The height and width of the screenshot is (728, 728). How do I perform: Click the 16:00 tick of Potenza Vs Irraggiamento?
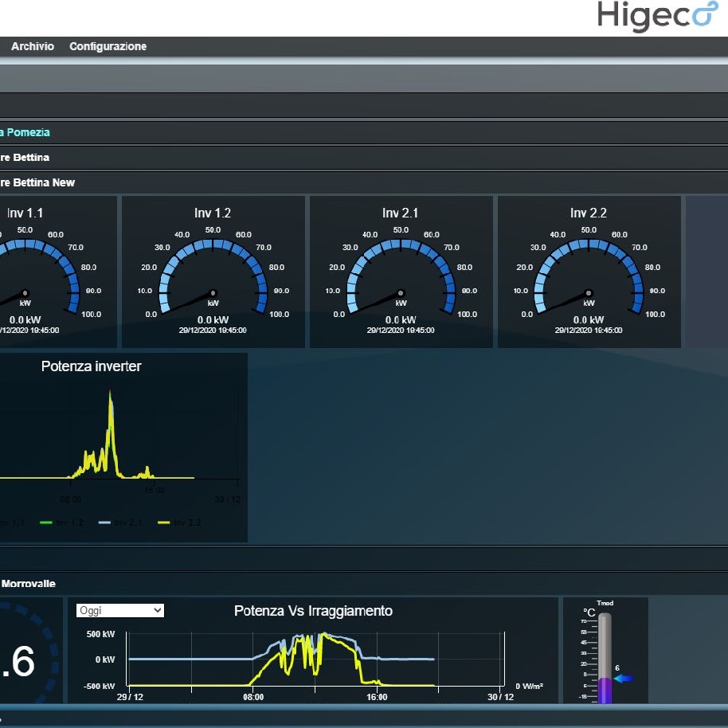(x=377, y=697)
